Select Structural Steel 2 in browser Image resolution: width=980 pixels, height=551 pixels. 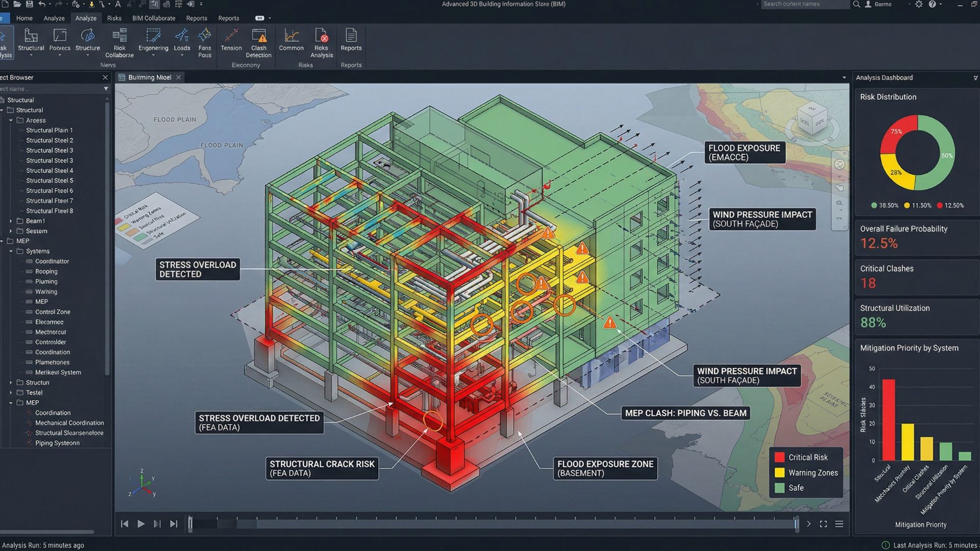pos(50,140)
